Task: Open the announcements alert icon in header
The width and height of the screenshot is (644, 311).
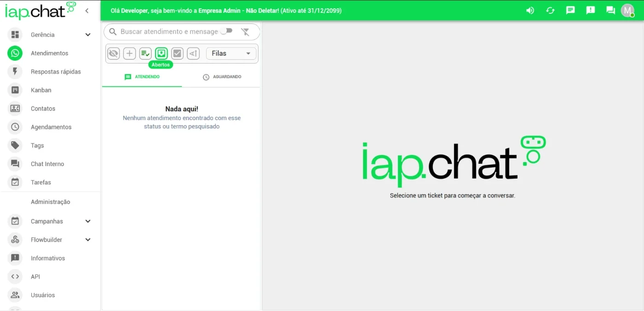Action: pos(591,10)
